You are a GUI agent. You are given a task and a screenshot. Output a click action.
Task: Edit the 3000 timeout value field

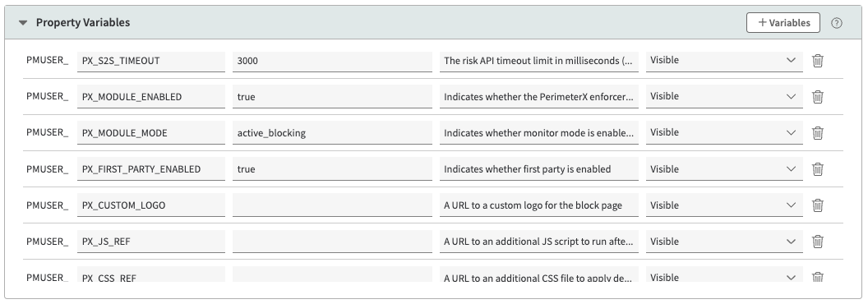(x=332, y=61)
